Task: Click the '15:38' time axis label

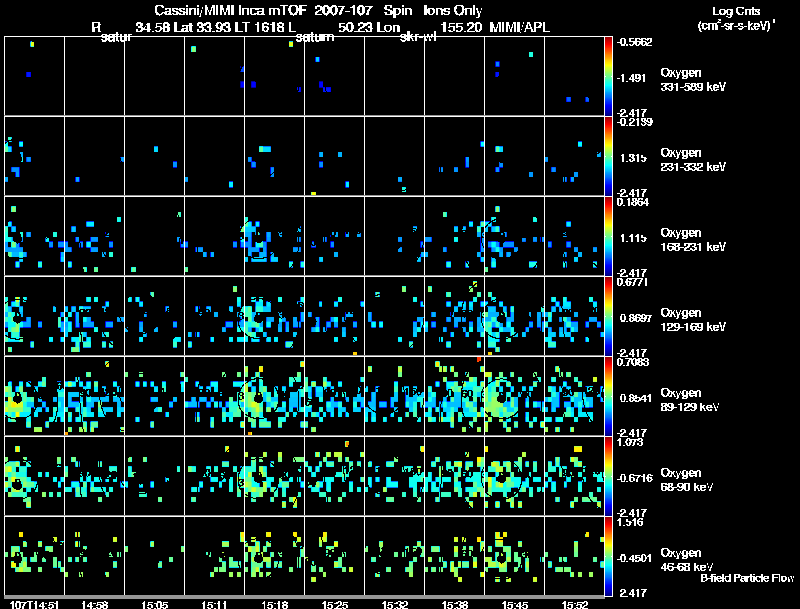Action: 455,605
